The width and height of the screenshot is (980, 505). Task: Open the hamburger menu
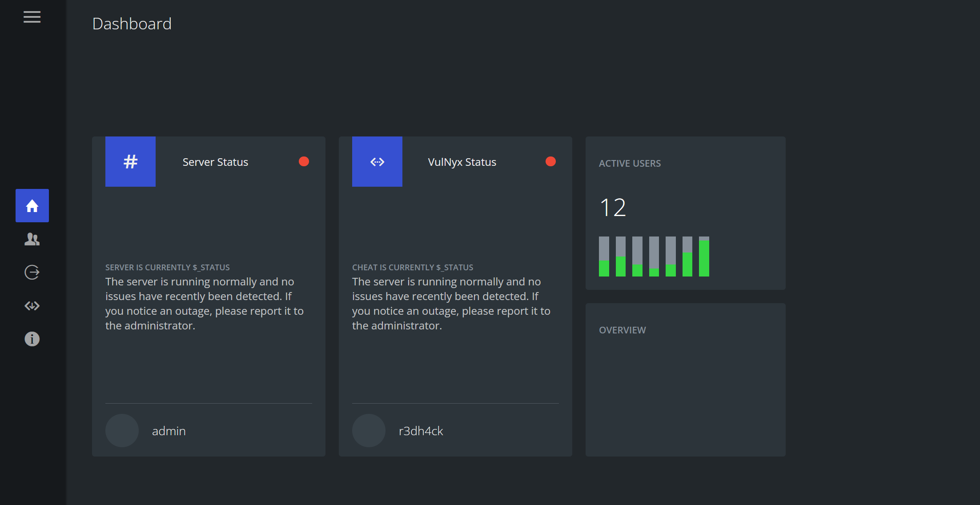coord(32,17)
